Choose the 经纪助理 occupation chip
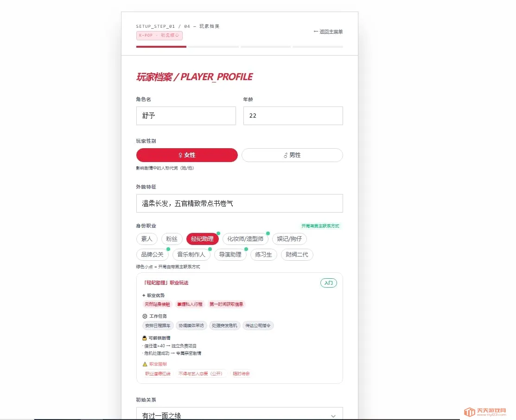Screen dimensions: 516x420 tap(203, 239)
